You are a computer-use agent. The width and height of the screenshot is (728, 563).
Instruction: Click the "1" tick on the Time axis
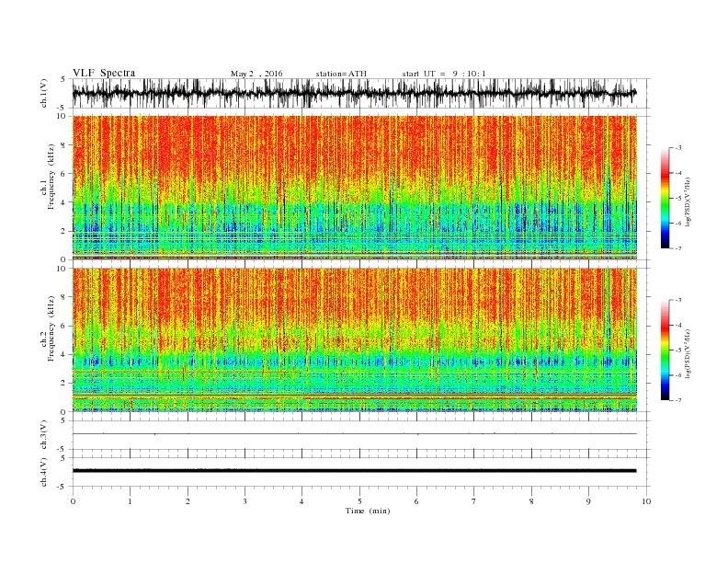point(130,501)
